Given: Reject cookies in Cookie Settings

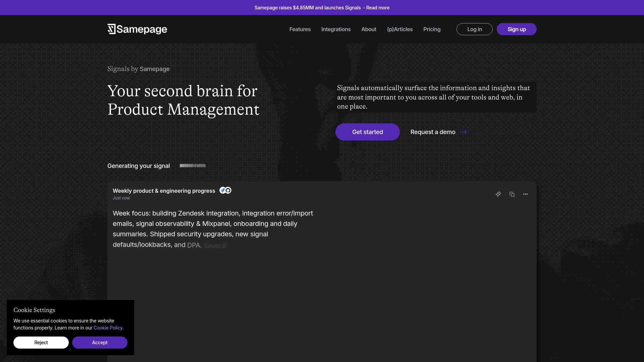Looking at the screenshot, I should coord(41,343).
